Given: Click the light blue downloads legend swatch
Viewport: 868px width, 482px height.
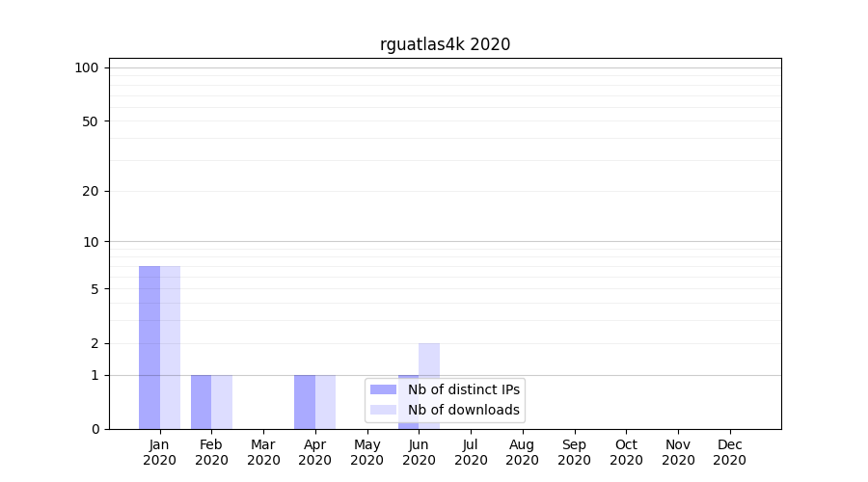Looking at the screenshot, I should pyautogui.click(x=383, y=410).
